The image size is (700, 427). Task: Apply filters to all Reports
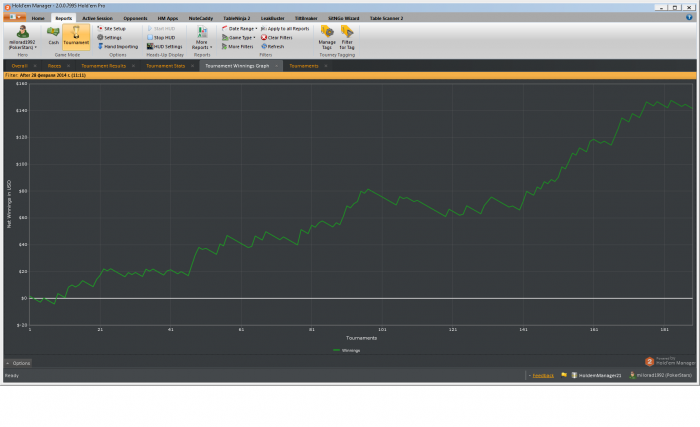285,29
